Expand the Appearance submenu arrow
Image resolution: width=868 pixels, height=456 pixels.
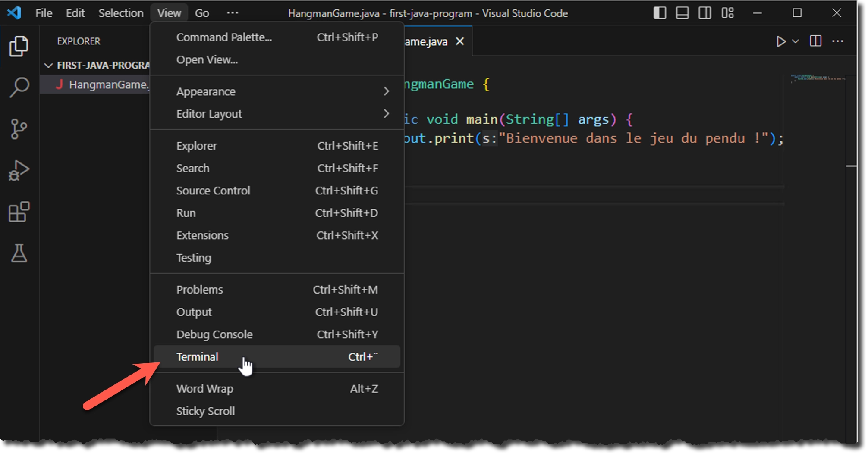pos(386,91)
